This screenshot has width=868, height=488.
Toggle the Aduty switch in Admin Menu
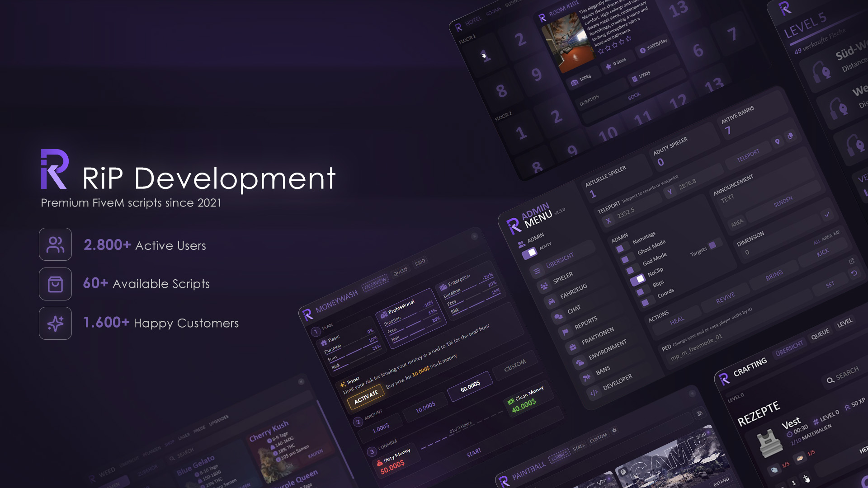[x=529, y=253]
